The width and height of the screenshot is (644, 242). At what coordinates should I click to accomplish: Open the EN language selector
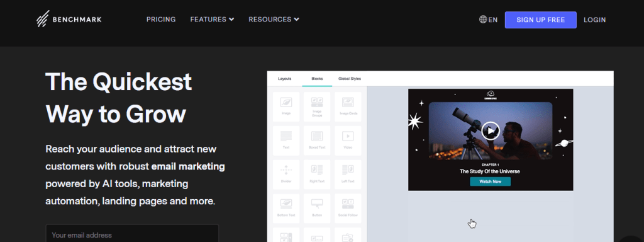tap(488, 20)
